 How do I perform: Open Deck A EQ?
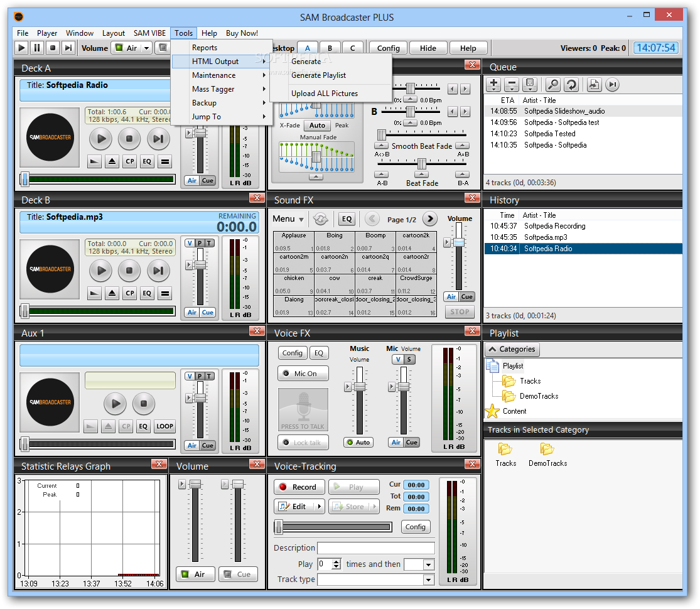pos(147,161)
